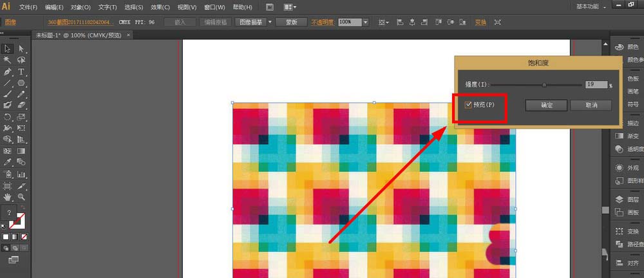This screenshot has width=644, height=278.
Task: Open the 编辑(E) menu
Action: (54, 7)
